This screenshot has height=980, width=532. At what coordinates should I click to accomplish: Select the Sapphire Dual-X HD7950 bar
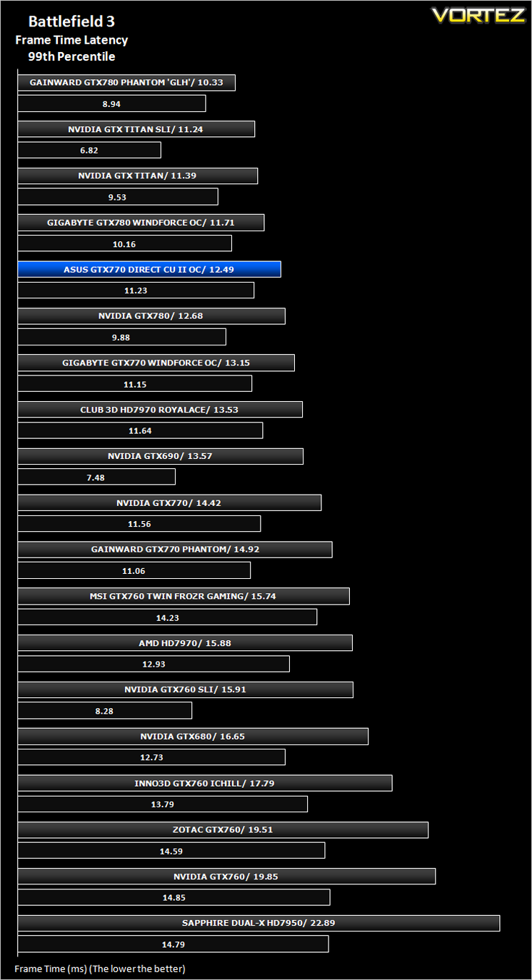tap(259, 923)
